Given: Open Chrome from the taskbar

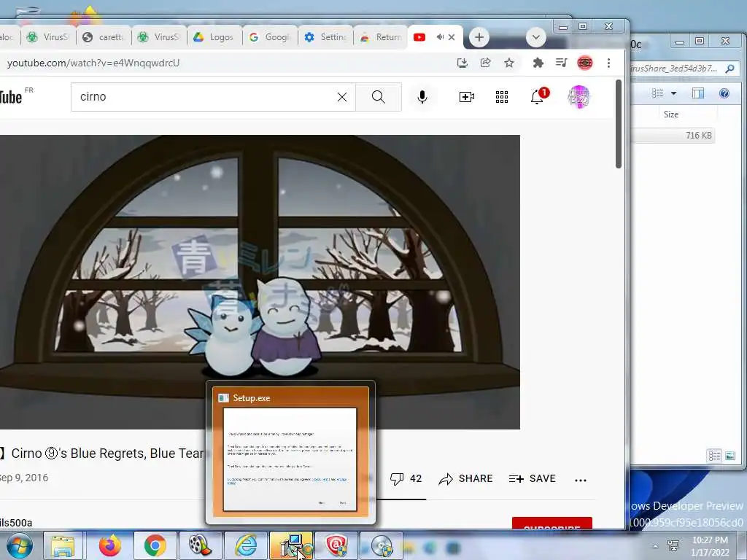Looking at the screenshot, I should coord(155,545).
